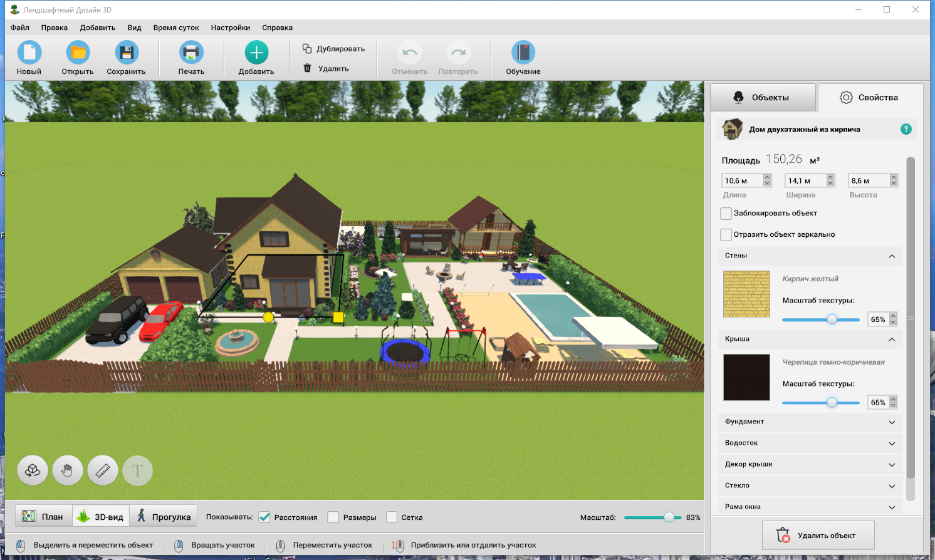Open the Обучение tutorial book icon
This screenshot has height=560, width=935.
point(523,53)
